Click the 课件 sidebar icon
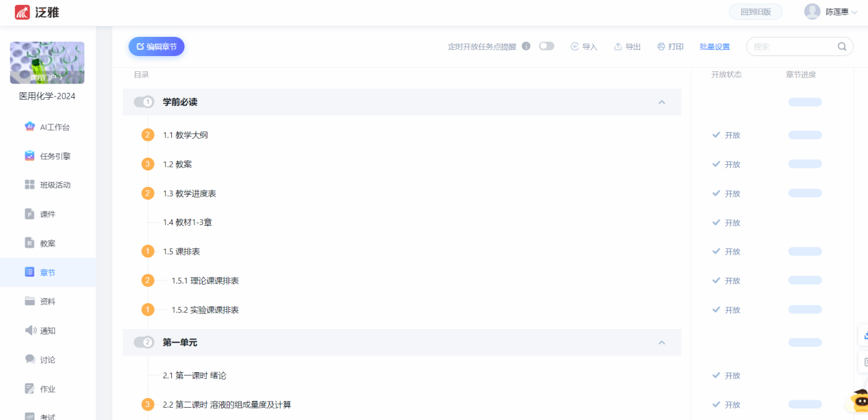 click(x=29, y=214)
